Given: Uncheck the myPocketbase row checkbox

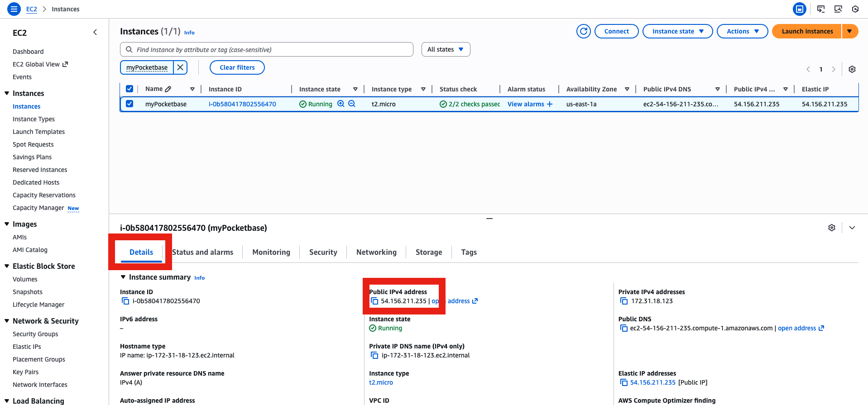Looking at the screenshot, I should tap(129, 104).
